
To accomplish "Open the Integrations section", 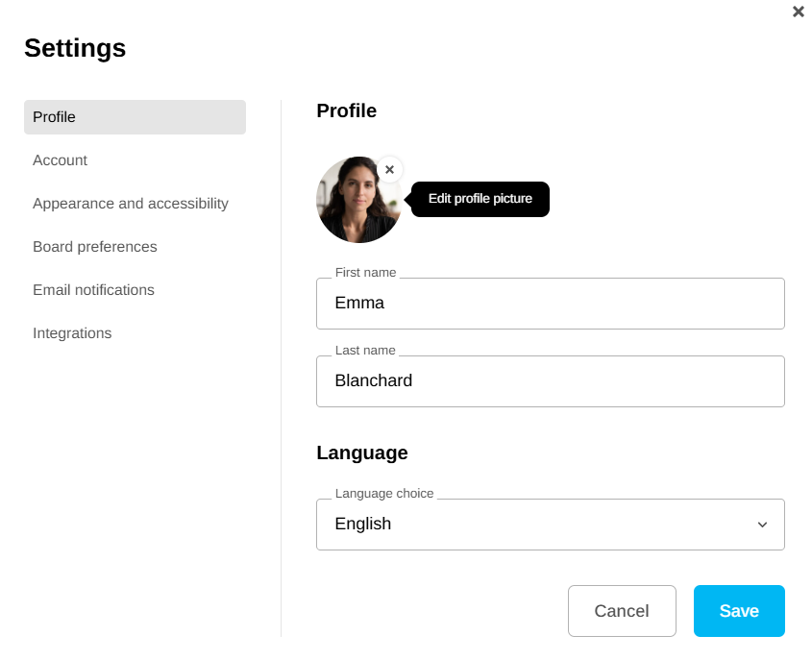I will (x=72, y=333).
